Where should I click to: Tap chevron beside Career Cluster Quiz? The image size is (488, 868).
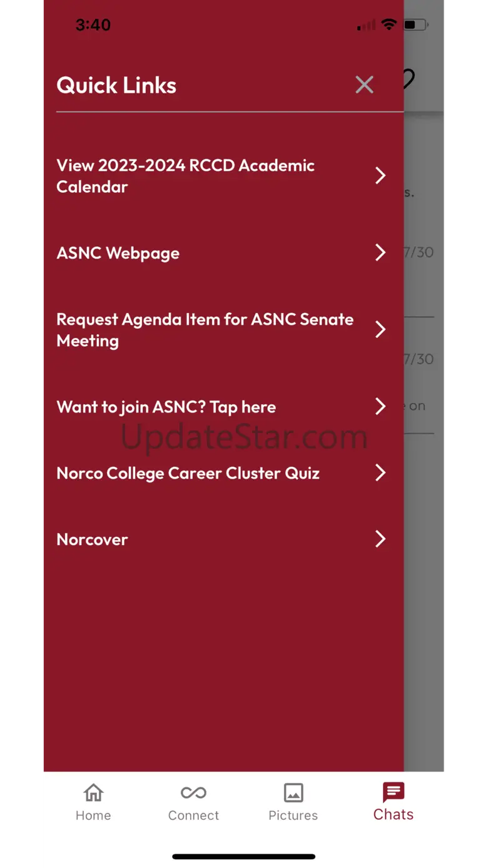point(380,473)
